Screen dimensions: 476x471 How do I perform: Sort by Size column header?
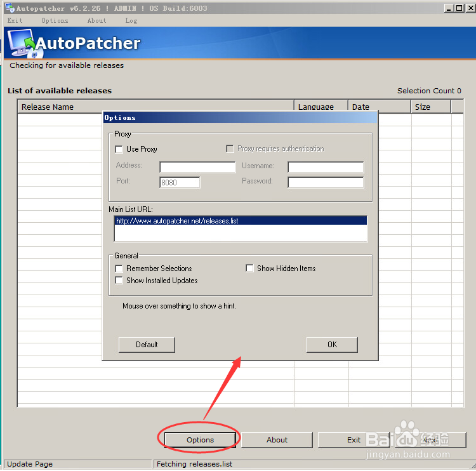tap(431, 107)
